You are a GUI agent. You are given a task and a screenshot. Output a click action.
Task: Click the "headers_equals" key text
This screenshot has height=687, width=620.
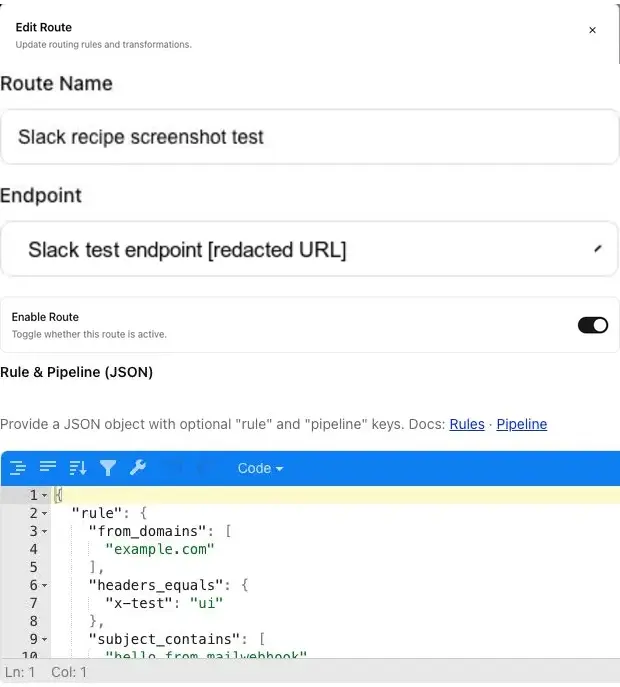(x=156, y=585)
